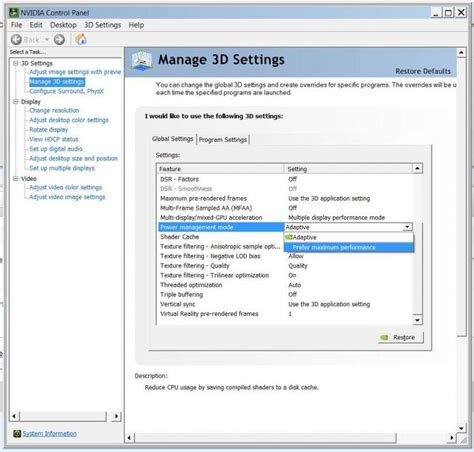Open View HDCP status task

click(x=54, y=139)
